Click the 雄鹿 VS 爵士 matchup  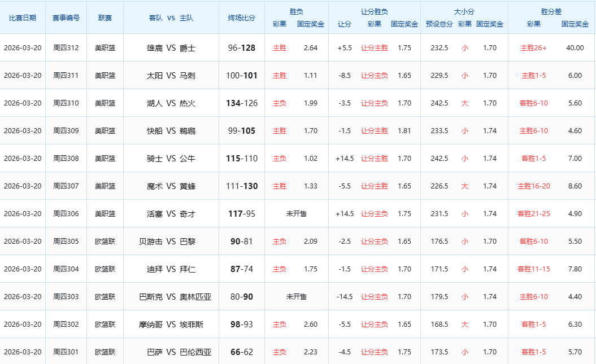point(171,48)
